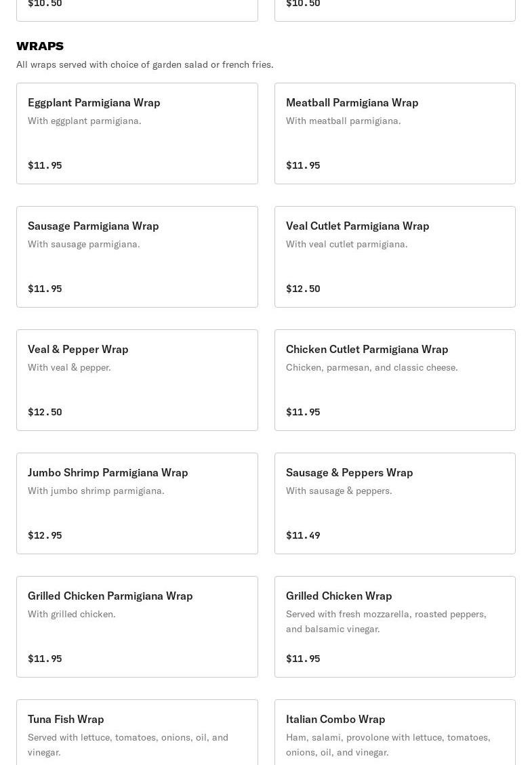
Task: Click the $12.50 Veal Cutlet price
Action: (x=303, y=289)
